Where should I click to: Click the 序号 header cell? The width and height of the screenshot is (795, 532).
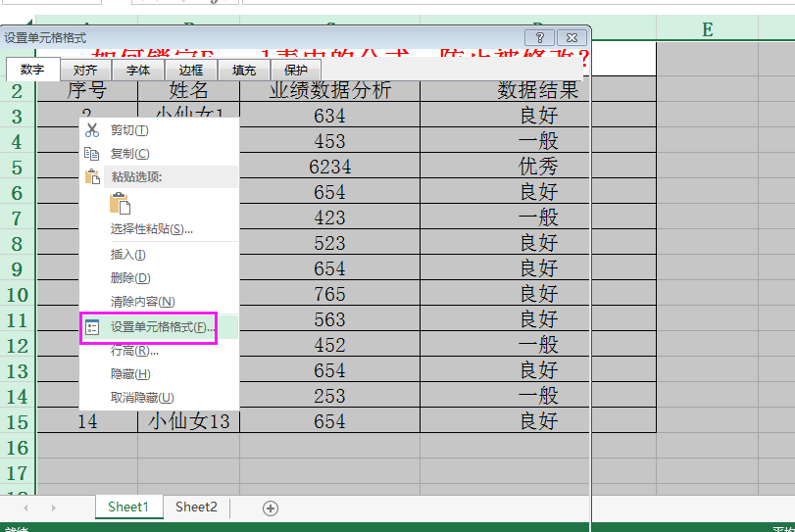point(87,91)
